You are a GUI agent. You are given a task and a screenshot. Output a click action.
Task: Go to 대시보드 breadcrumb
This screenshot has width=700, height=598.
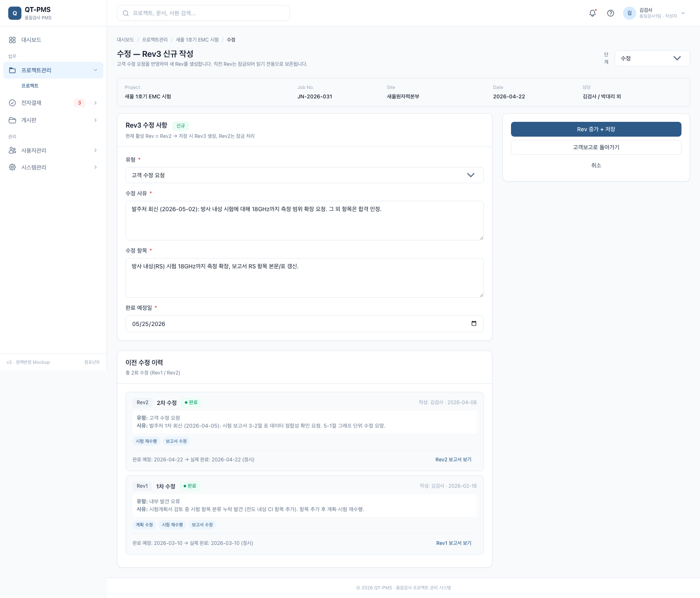click(x=126, y=40)
